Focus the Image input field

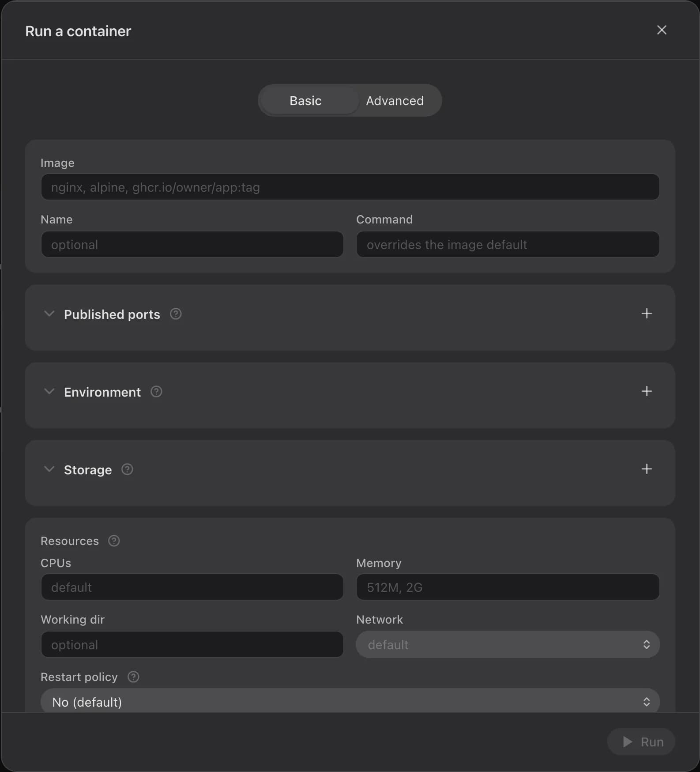pyautogui.click(x=350, y=187)
